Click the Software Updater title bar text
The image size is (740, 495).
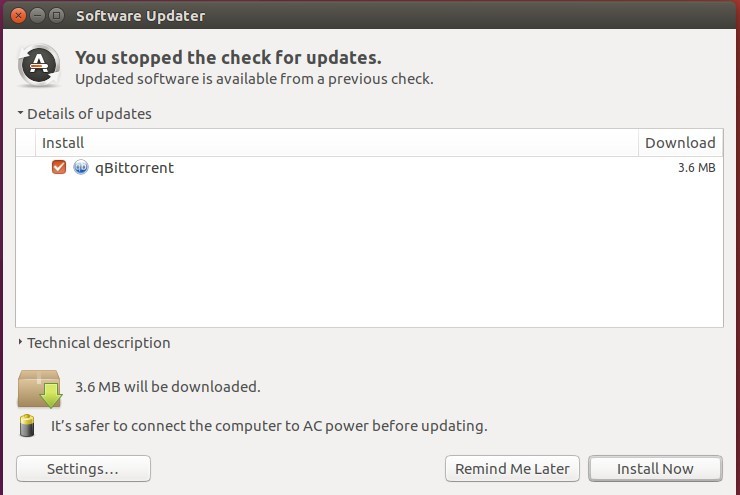[141, 16]
